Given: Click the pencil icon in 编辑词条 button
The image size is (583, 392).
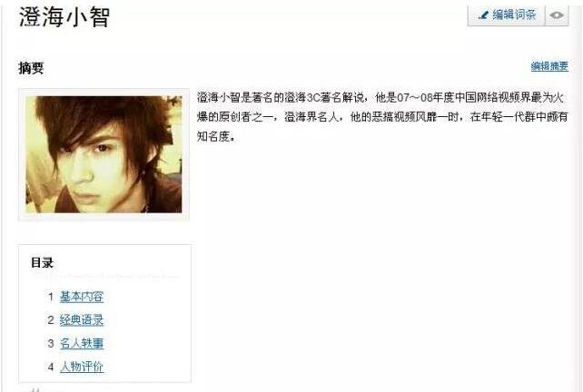Looking at the screenshot, I should point(483,15).
